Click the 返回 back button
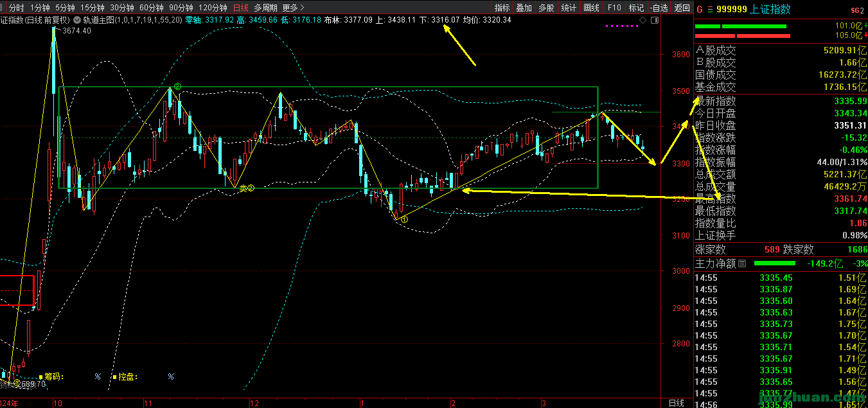868x408 pixels. pyautogui.click(x=682, y=8)
